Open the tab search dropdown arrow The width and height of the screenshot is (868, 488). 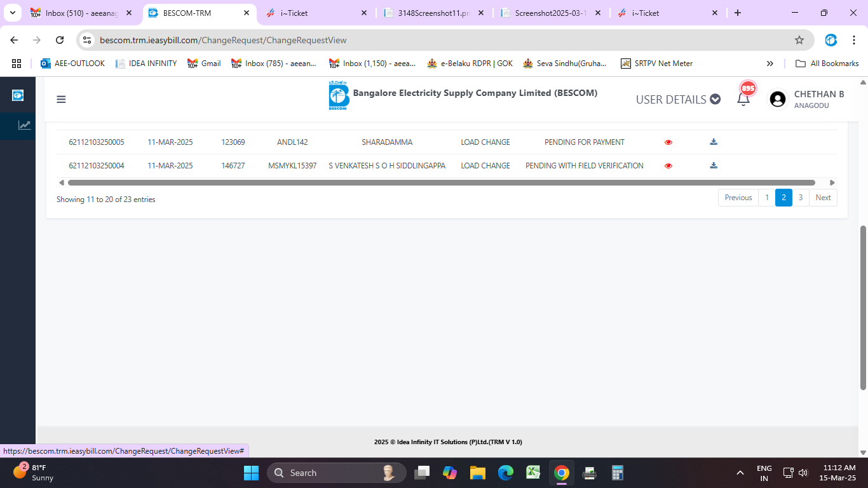pos(12,13)
